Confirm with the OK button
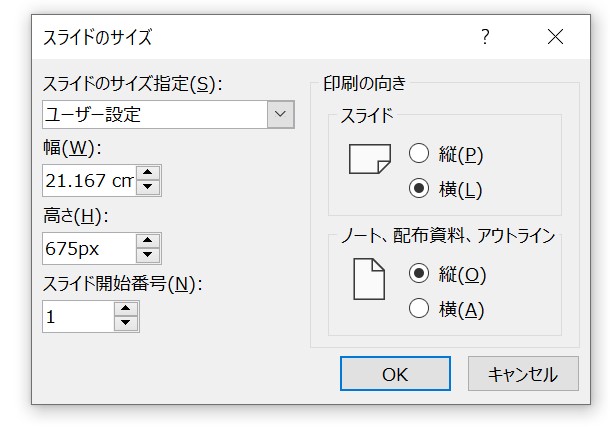610x427 pixels. (395, 374)
